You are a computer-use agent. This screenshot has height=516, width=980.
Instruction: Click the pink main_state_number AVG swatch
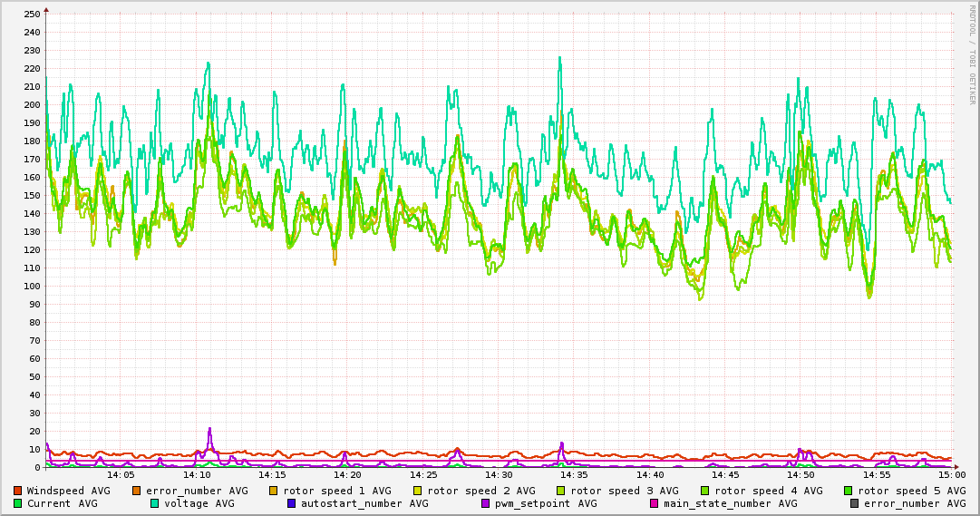pyautogui.click(x=655, y=503)
